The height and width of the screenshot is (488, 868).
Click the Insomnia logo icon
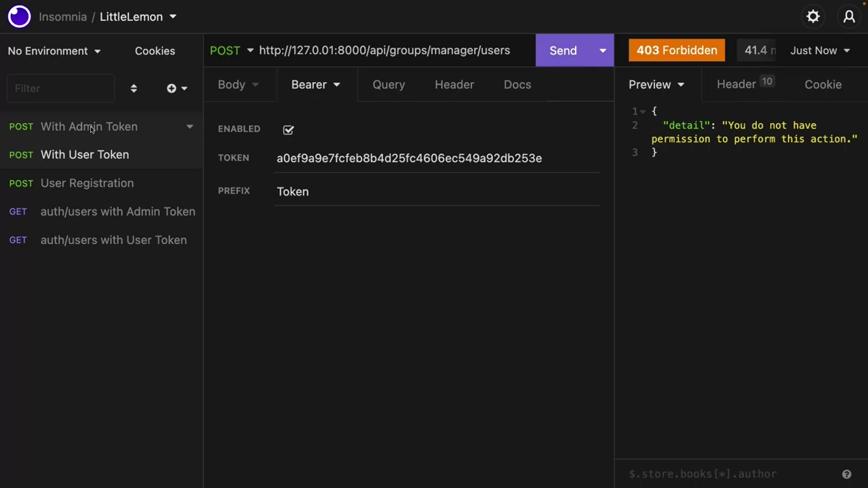tap(19, 17)
